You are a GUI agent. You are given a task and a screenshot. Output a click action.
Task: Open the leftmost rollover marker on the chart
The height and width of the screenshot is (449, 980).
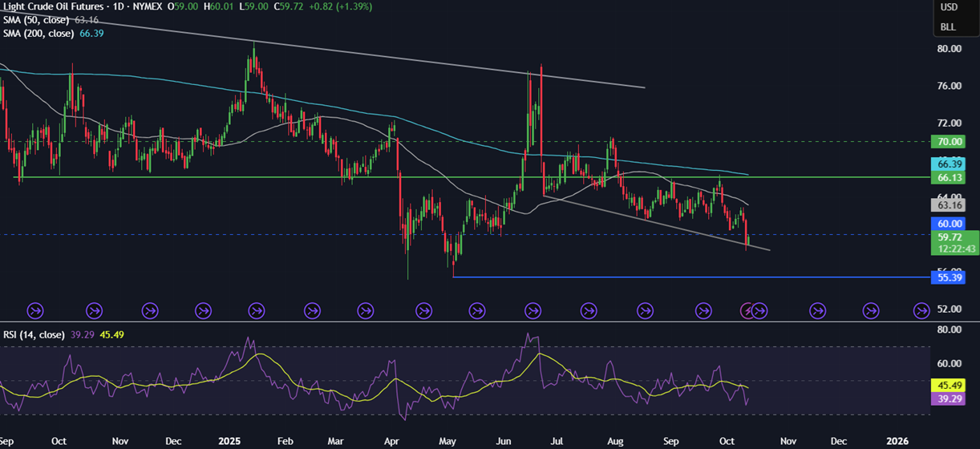coord(35,309)
